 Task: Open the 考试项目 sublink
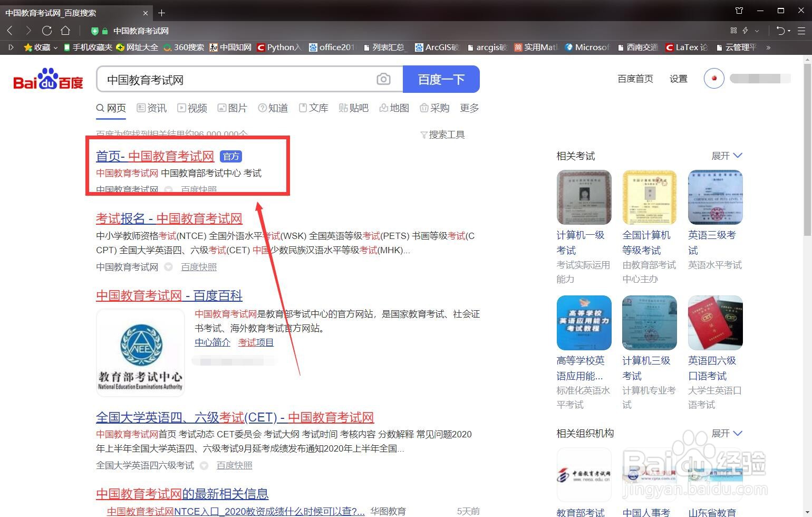pos(256,342)
